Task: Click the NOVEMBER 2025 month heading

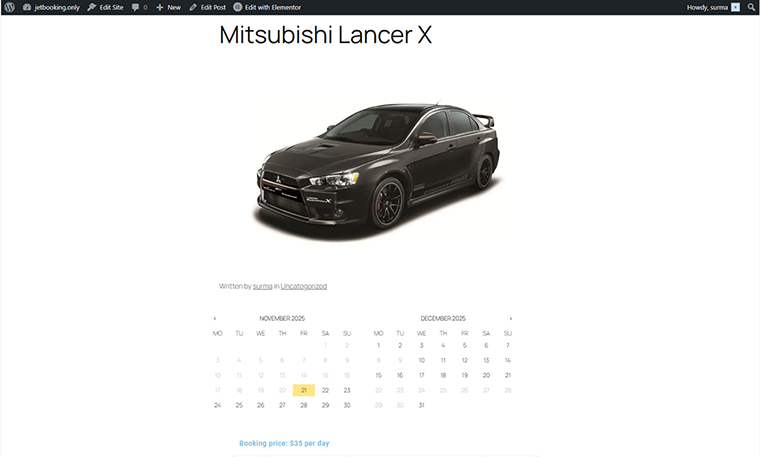Action: 282,318
